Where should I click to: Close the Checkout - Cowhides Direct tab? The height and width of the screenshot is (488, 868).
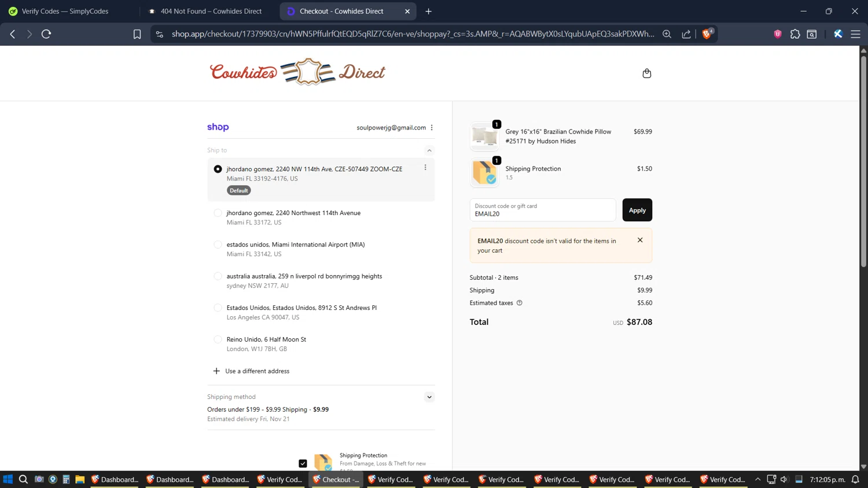407,11
